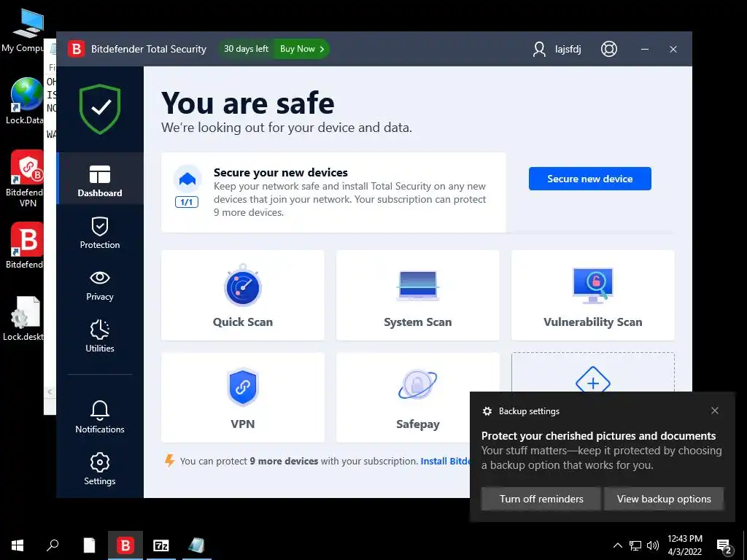Start a Vulnerability Scan
Image resolution: width=747 pixels, height=560 pixels.
click(592, 295)
